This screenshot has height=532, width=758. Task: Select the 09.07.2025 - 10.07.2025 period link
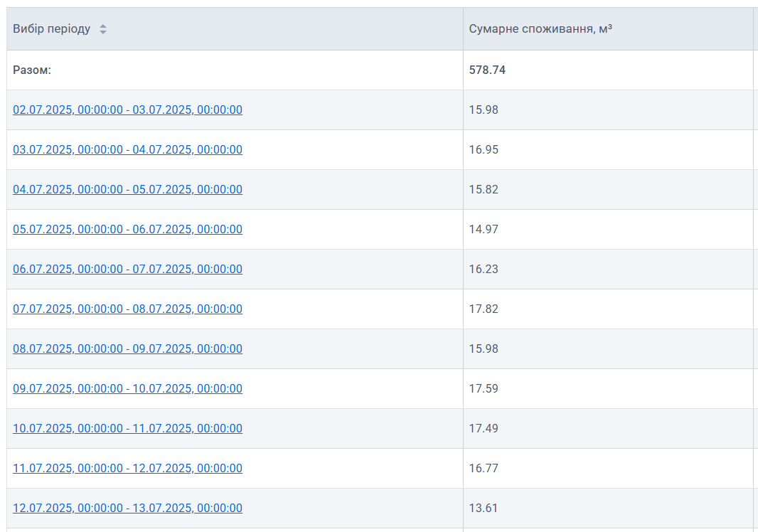[127, 388]
